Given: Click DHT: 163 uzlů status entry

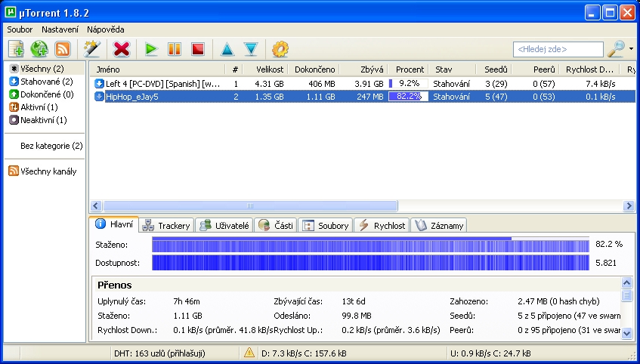Looking at the screenshot, I should point(159,353).
